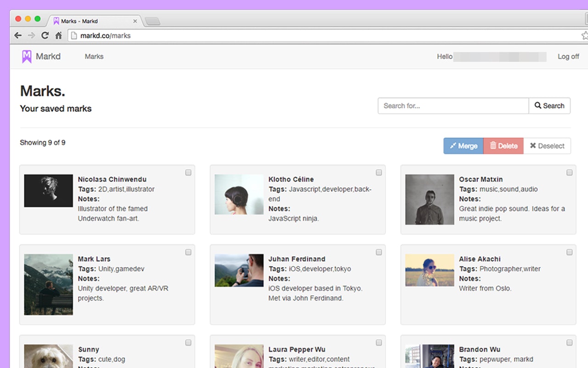The height and width of the screenshot is (368, 588).
Task: Tick the Brandon Wu checkbox
Action: (x=570, y=343)
